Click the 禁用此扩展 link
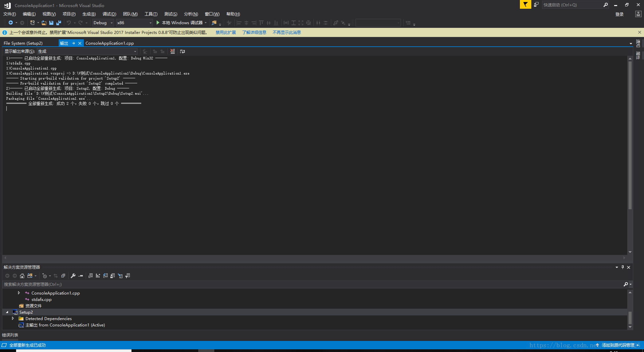 [x=226, y=33]
